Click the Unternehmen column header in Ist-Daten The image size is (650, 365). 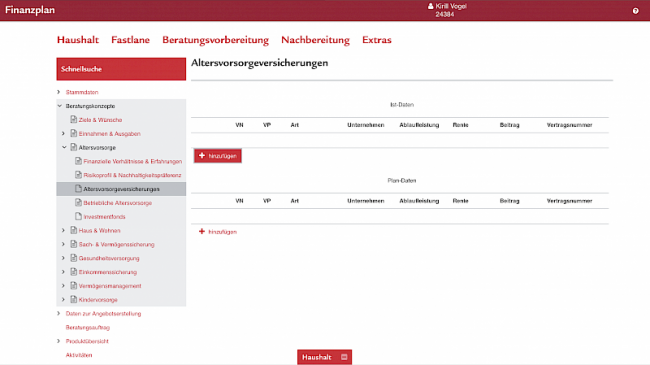366,125
